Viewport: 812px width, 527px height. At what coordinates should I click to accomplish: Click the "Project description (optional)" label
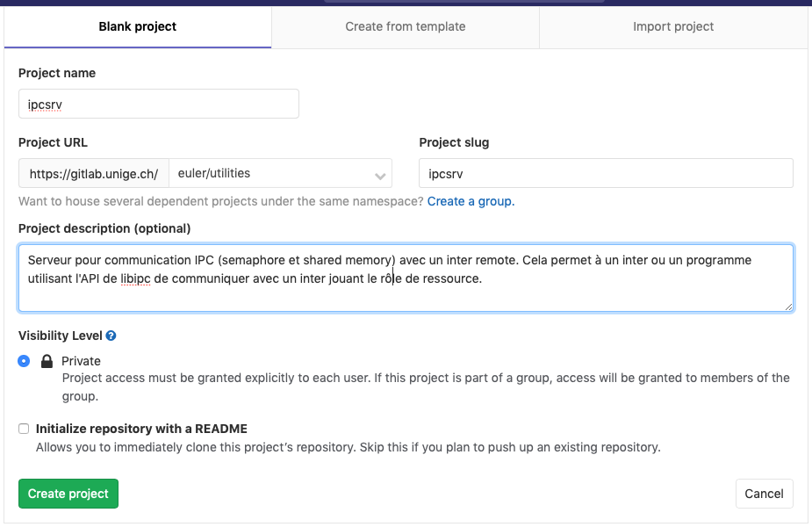[104, 228]
